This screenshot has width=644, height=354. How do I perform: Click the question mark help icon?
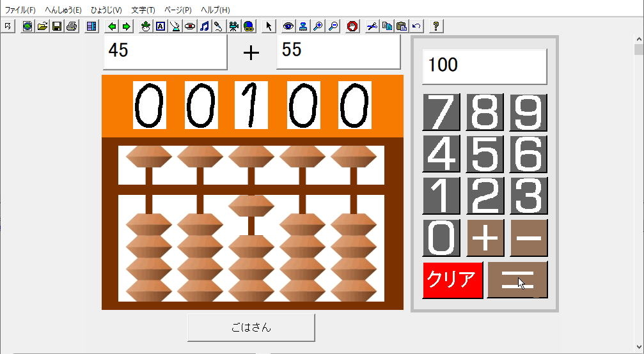tap(436, 26)
